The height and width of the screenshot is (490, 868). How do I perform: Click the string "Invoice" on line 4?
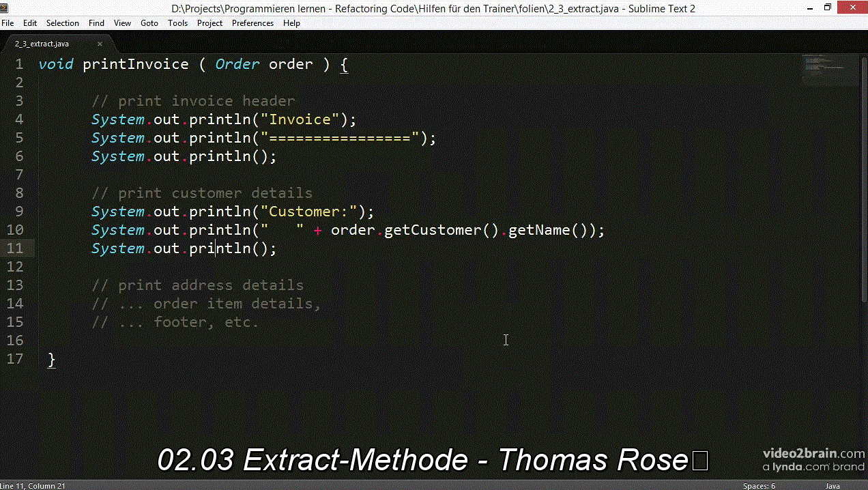pos(300,119)
